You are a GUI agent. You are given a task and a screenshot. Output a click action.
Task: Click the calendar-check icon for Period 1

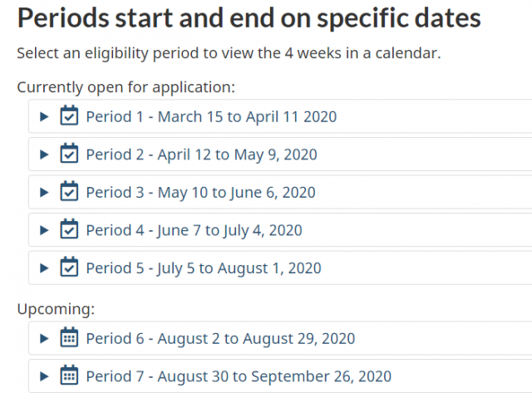tap(69, 115)
